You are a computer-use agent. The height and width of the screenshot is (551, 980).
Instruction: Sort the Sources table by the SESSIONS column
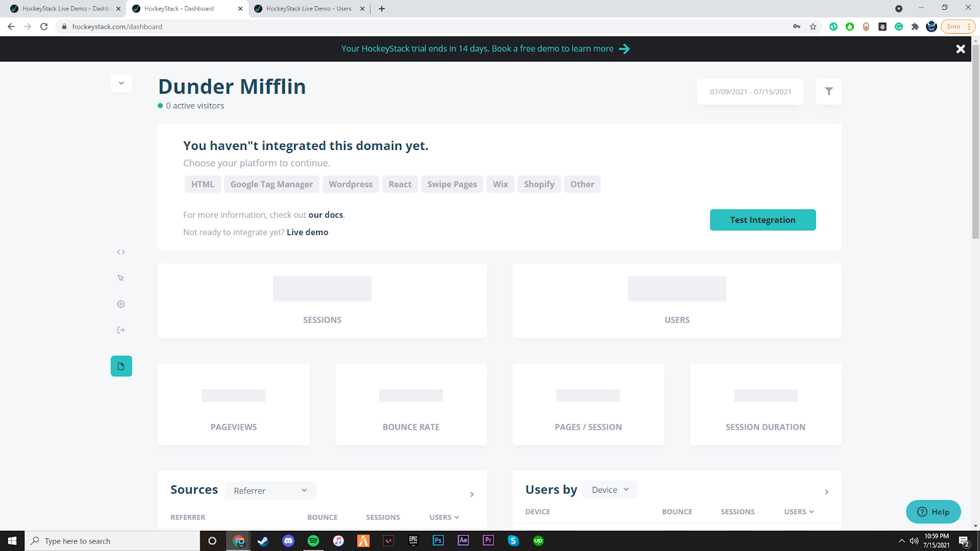(383, 517)
